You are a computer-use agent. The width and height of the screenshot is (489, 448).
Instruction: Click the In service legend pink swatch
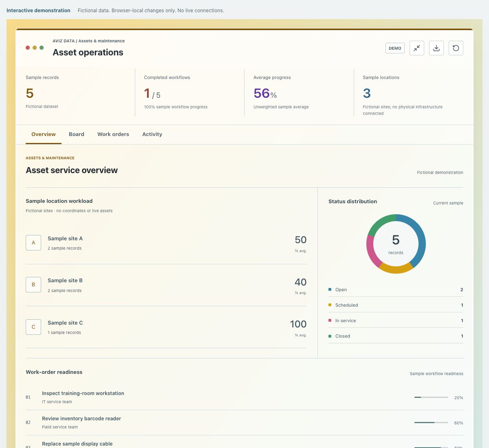point(330,321)
